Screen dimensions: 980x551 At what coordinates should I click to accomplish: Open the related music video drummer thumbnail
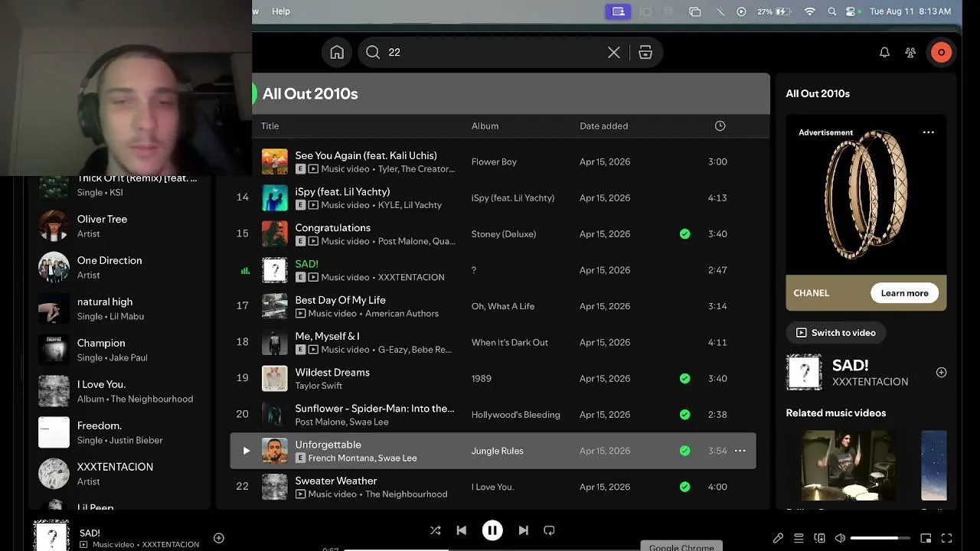click(848, 465)
